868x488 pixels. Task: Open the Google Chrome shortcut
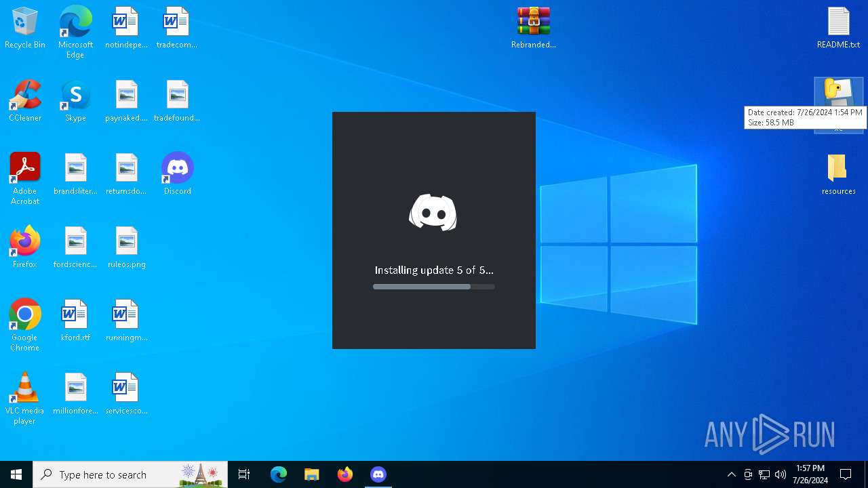pyautogui.click(x=25, y=325)
